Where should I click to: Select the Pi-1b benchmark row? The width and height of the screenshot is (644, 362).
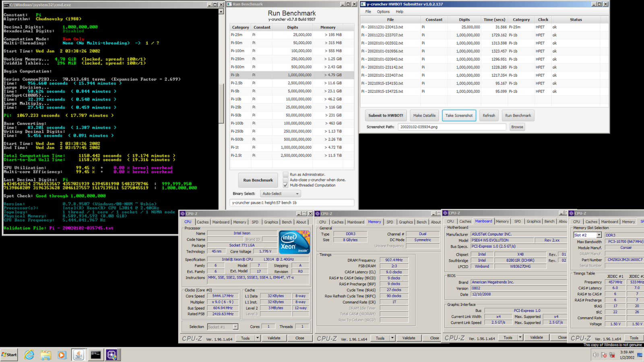292,75
